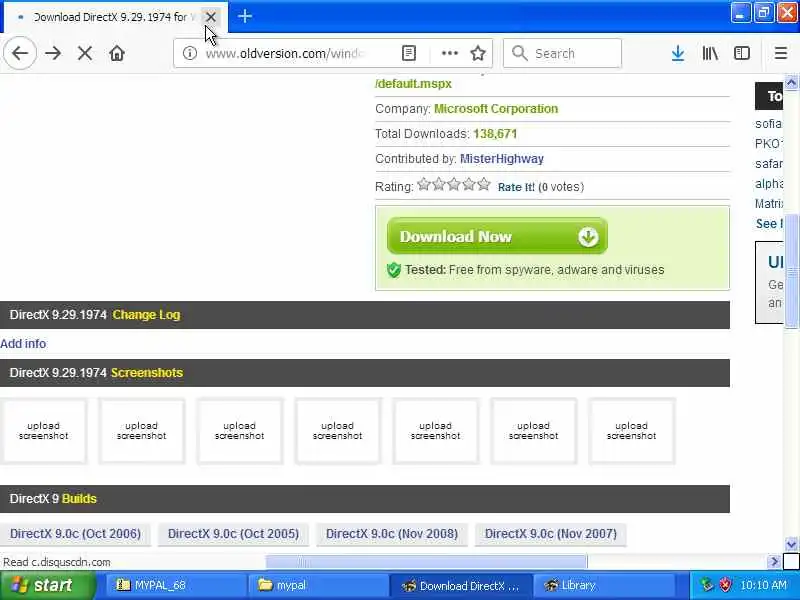Viewport: 800px width, 600px height.
Task: Click the magnifier icon in Search box
Action: pos(519,53)
